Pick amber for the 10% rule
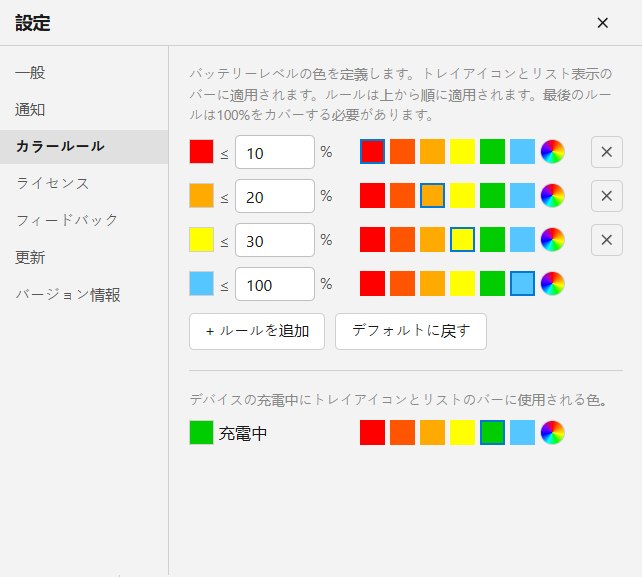Viewport: 642px width, 577px height. pyautogui.click(x=432, y=152)
